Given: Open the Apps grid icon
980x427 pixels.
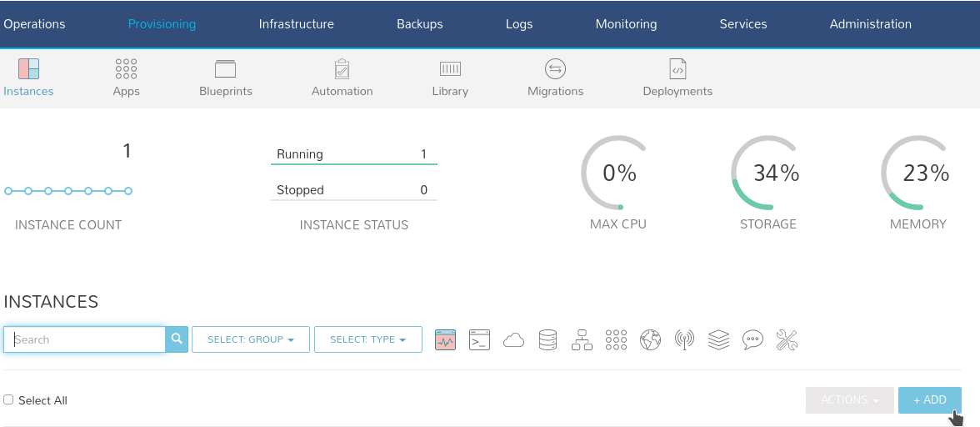Looking at the screenshot, I should click(x=127, y=68).
